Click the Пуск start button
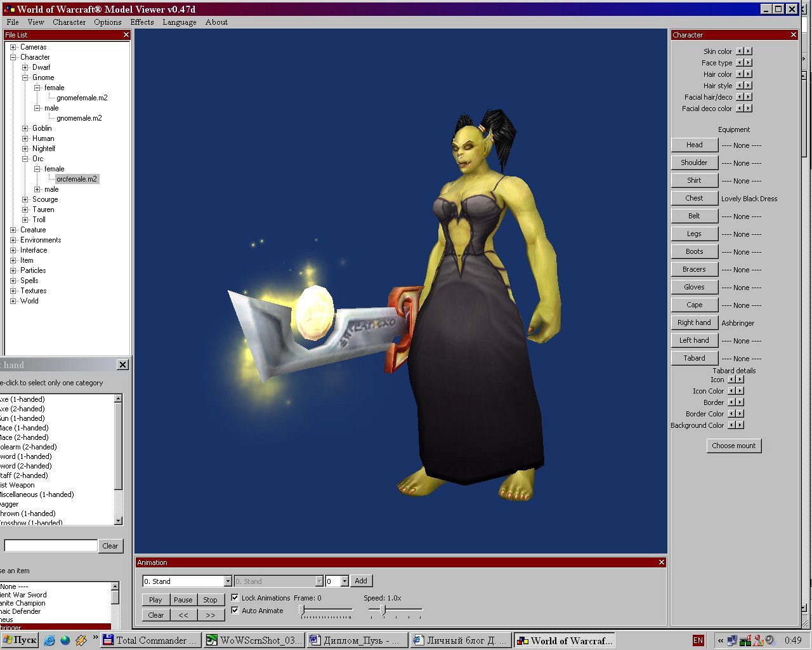 tap(18, 640)
